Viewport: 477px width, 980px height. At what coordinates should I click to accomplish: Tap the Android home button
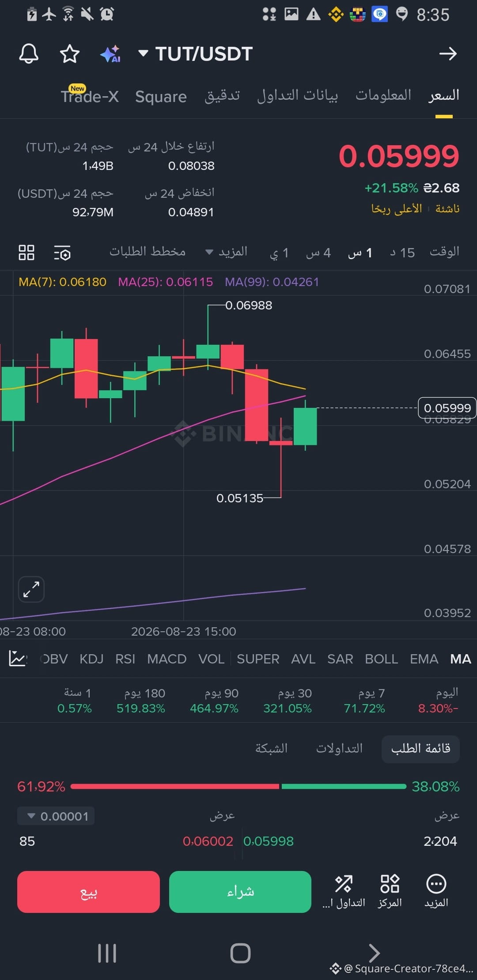[x=240, y=953]
